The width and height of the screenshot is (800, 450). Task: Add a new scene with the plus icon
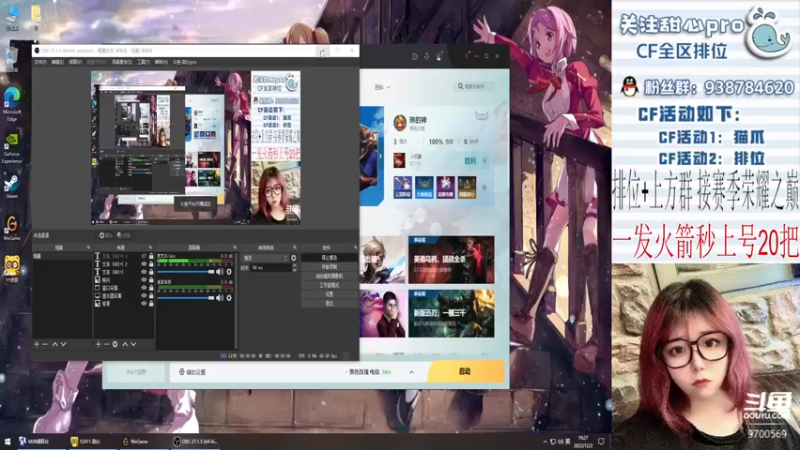[x=36, y=344]
